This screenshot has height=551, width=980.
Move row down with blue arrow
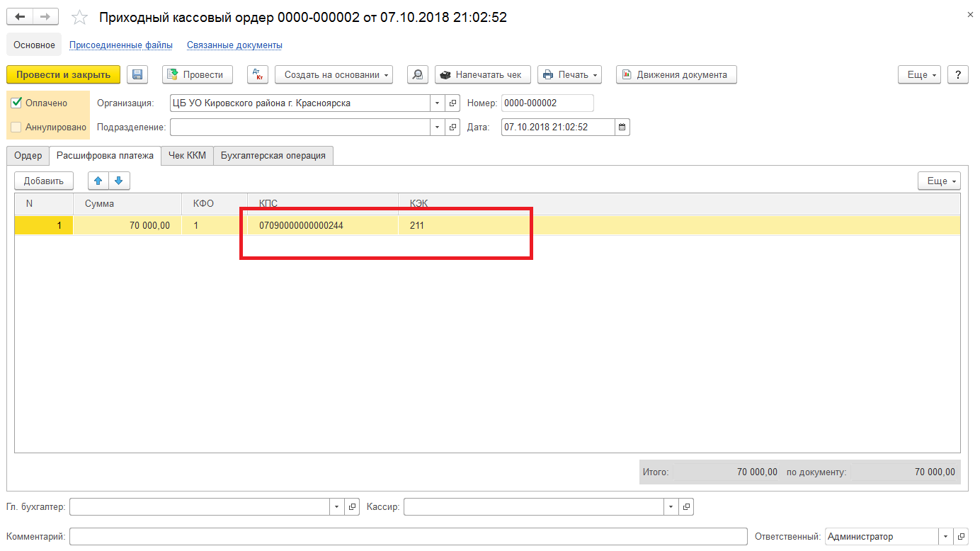[x=119, y=181]
